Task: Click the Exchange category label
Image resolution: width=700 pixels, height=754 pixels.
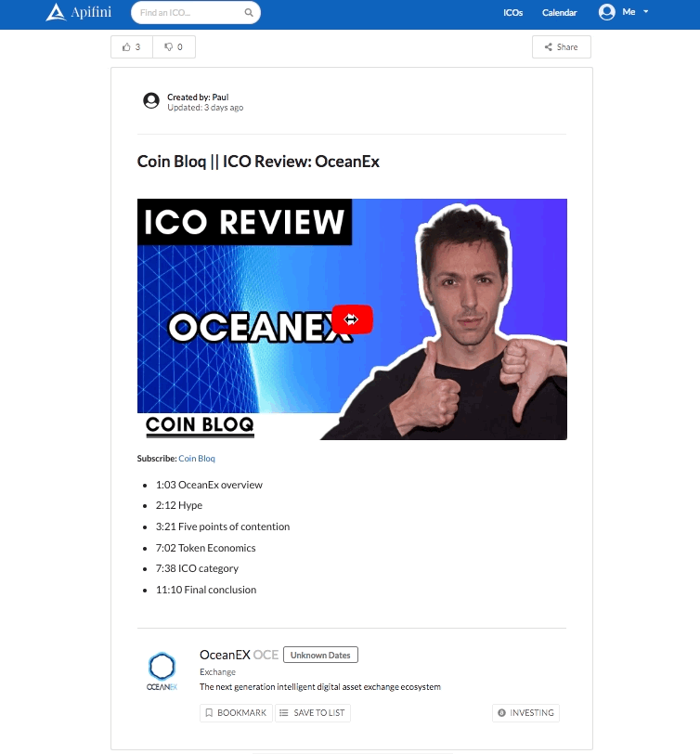Action: [218, 671]
